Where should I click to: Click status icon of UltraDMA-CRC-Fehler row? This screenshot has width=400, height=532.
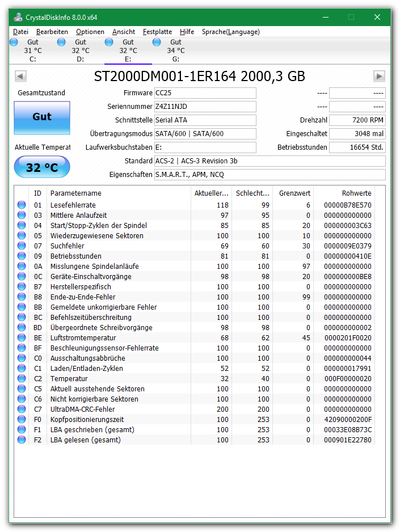coord(22,409)
